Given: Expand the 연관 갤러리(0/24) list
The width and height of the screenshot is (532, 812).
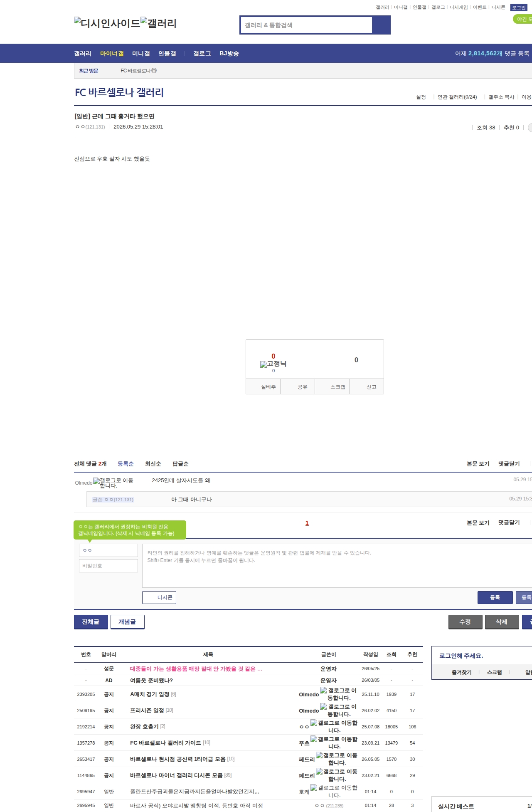Looking at the screenshot, I should click(x=457, y=97).
